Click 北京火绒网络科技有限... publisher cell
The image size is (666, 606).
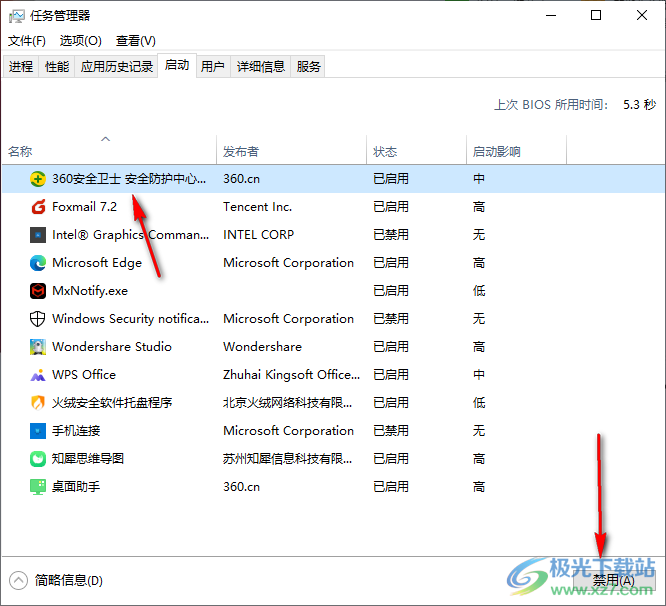[x=288, y=403]
